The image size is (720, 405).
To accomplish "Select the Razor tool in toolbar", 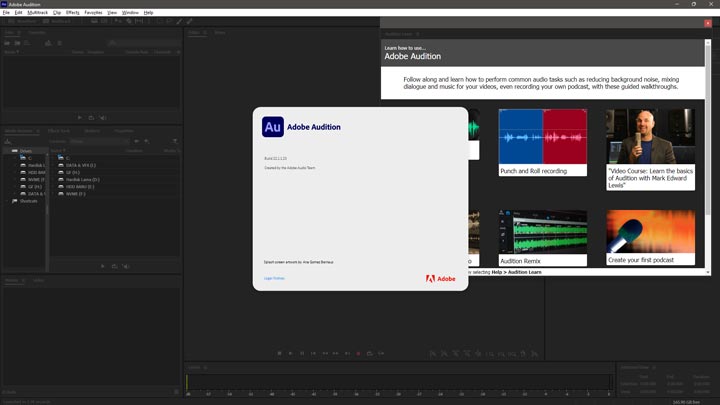I will tap(129, 21).
